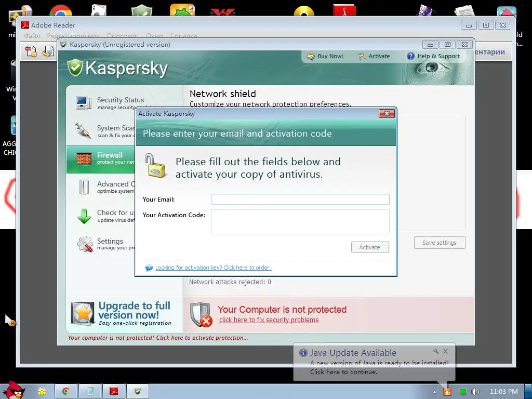Open the Файл menu in Adobe Reader
This screenshot has width=532, height=399.
click(x=32, y=36)
